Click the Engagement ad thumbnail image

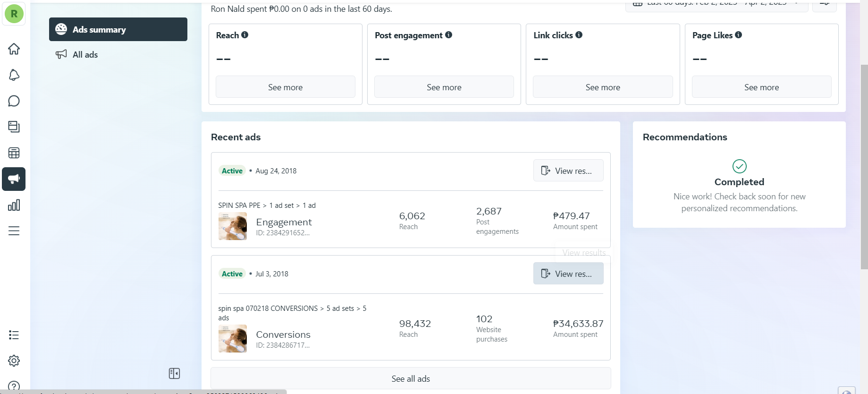233,226
